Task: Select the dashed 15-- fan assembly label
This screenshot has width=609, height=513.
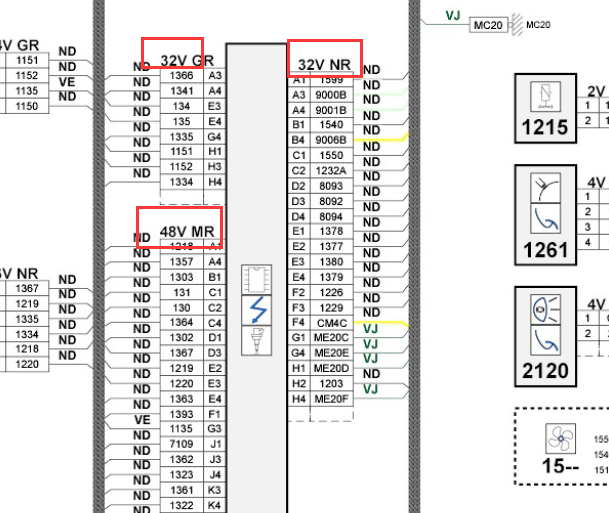Action: 560,466
